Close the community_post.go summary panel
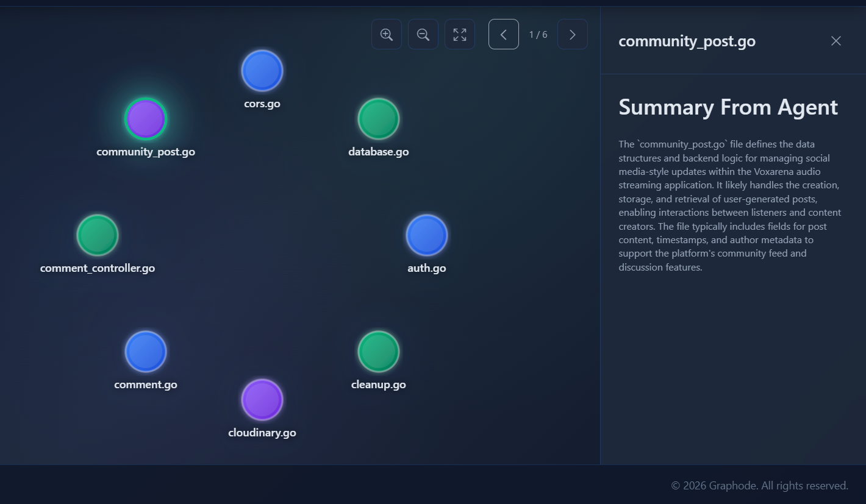This screenshot has height=504, width=866. [x=836, y=41]
